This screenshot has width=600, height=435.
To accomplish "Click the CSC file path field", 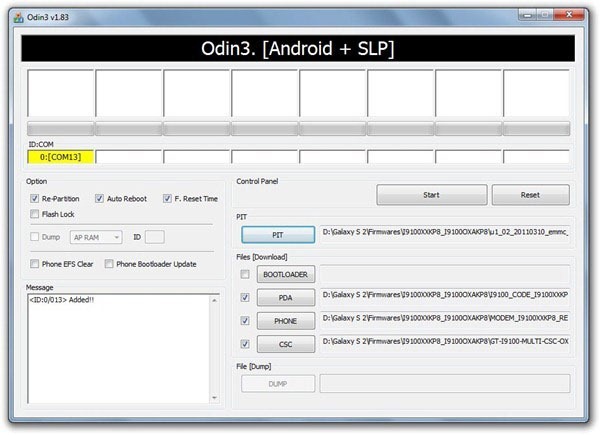I will [x=445, y=342].
